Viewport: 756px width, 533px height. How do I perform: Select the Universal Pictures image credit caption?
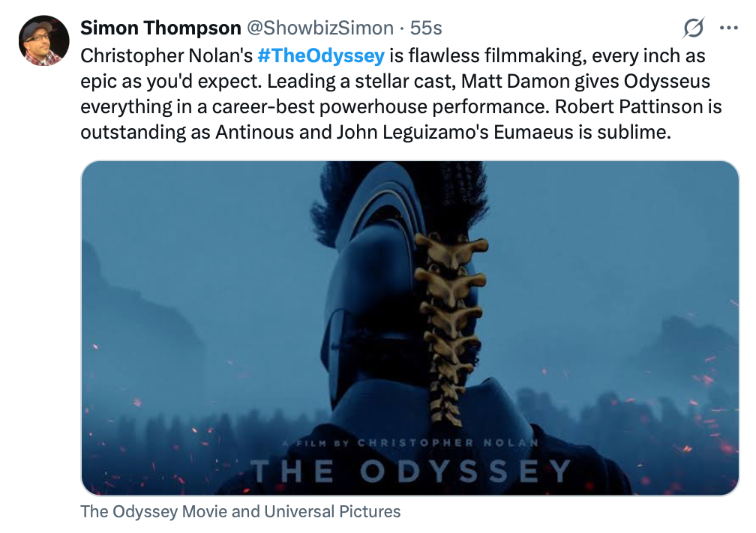tap(241, 511)
